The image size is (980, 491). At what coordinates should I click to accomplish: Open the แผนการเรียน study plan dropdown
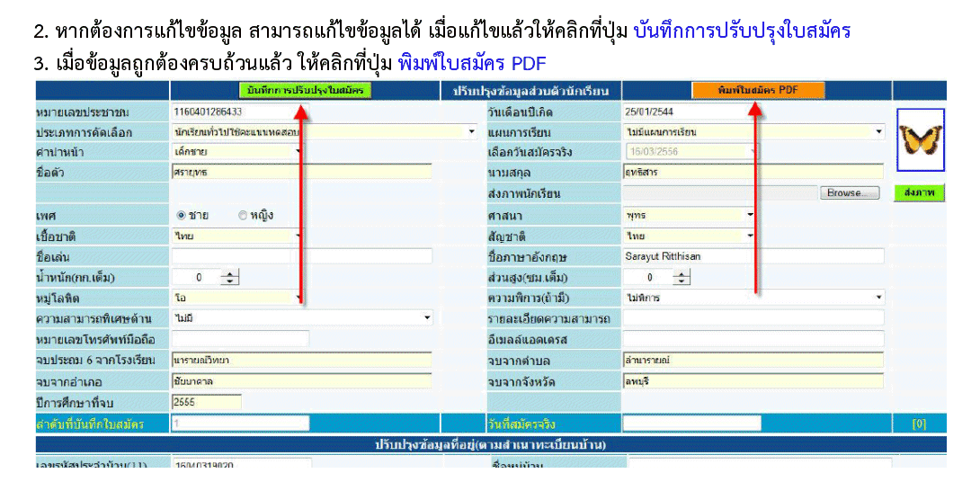pyautogui.click(x=878, y=132)
